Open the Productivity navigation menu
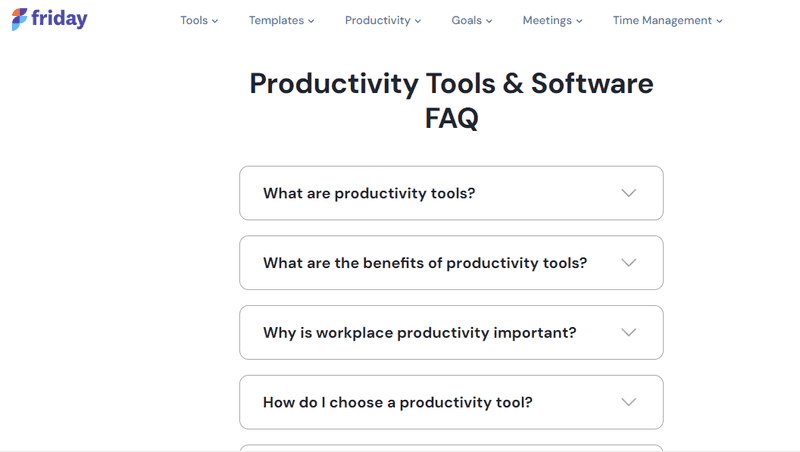800x452 pixels. tap(383, 20)
